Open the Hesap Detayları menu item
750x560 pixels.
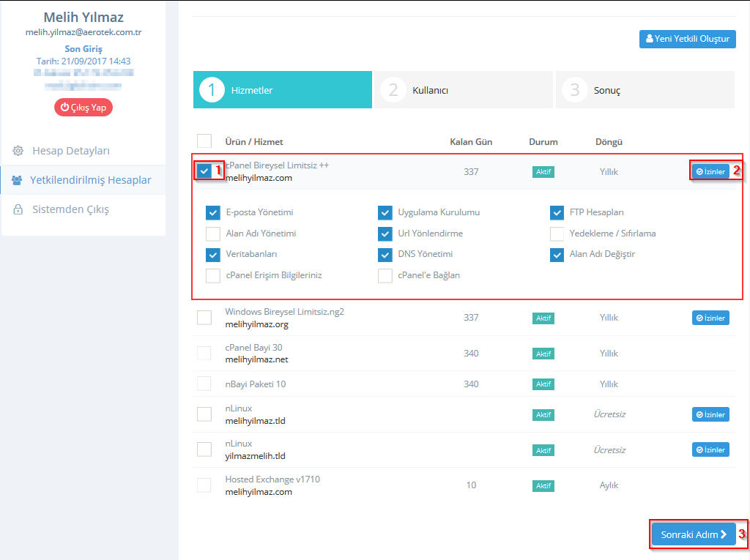71,151
